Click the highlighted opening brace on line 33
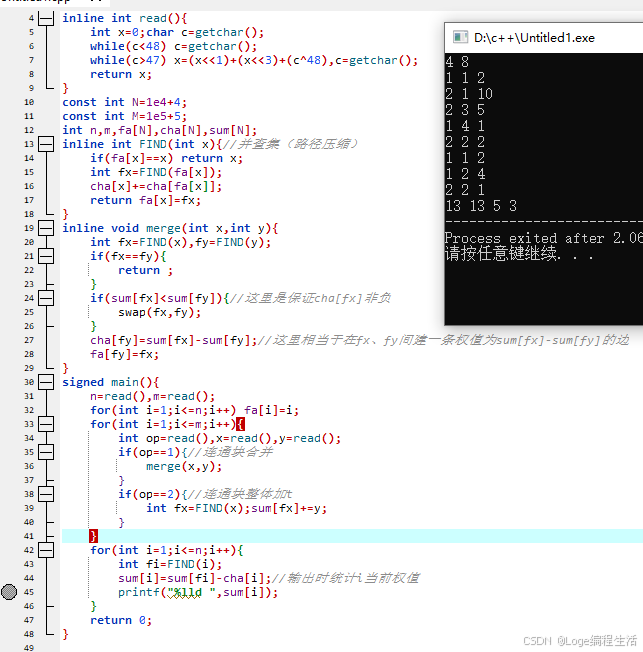The image size is (643, 652). coord(240,424)
